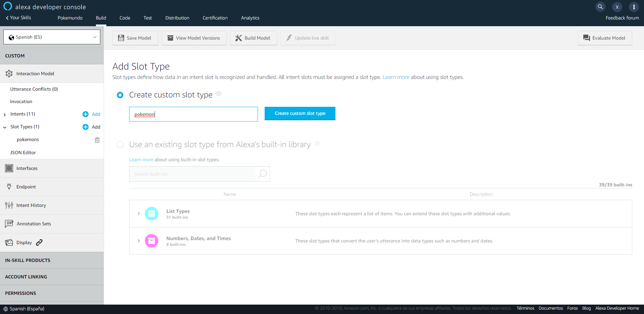Image resolution: width=644 pixels, height=314 pixels.
Task: Open the PERMISSIONS section
Action: [52, 293]
